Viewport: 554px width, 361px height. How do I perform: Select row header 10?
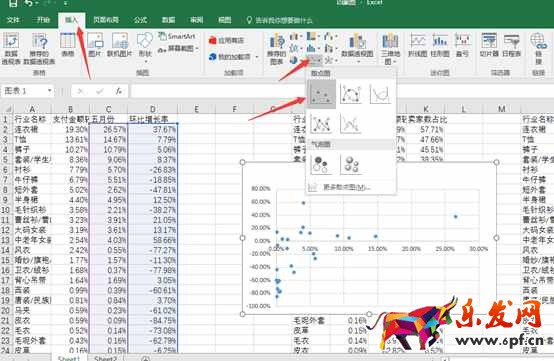click(x=6, y=210)
